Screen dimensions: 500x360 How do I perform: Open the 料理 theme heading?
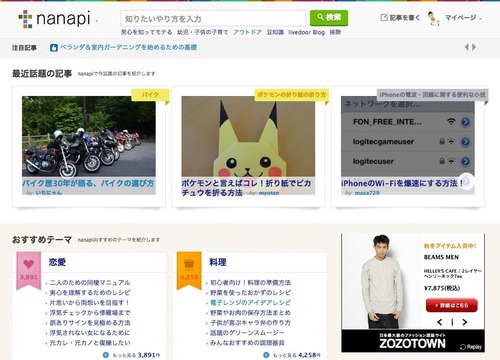[x=218, y=262]
